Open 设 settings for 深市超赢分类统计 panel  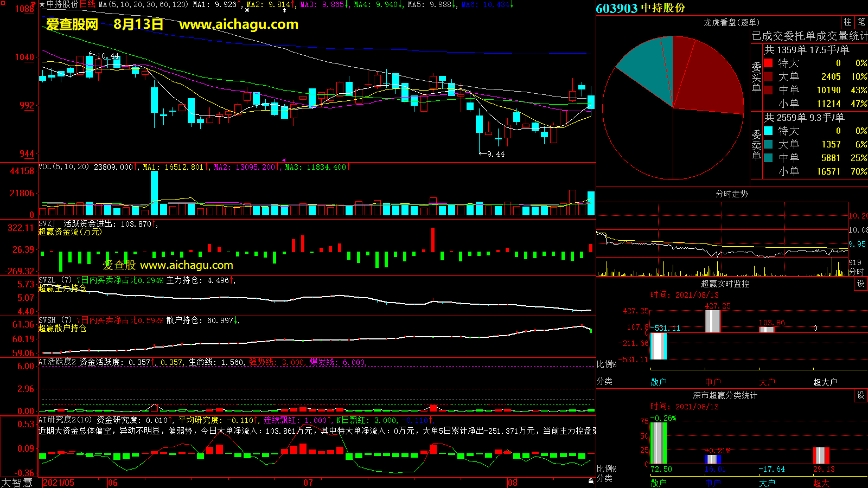click(860, 395)
